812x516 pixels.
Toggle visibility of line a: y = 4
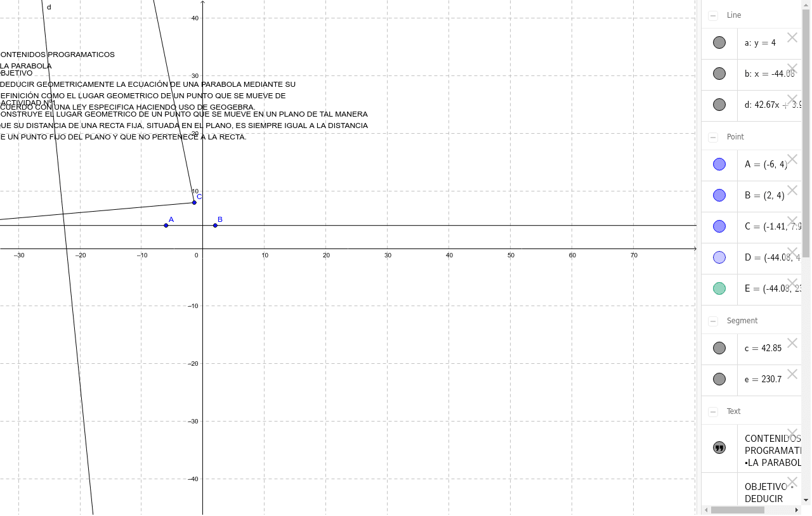click(x=719, y=42)
